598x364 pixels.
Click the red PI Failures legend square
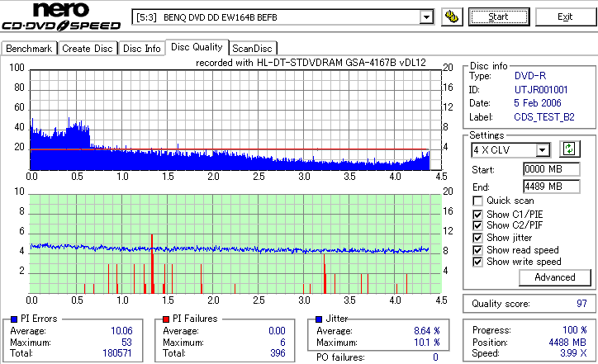pos(166,319)
